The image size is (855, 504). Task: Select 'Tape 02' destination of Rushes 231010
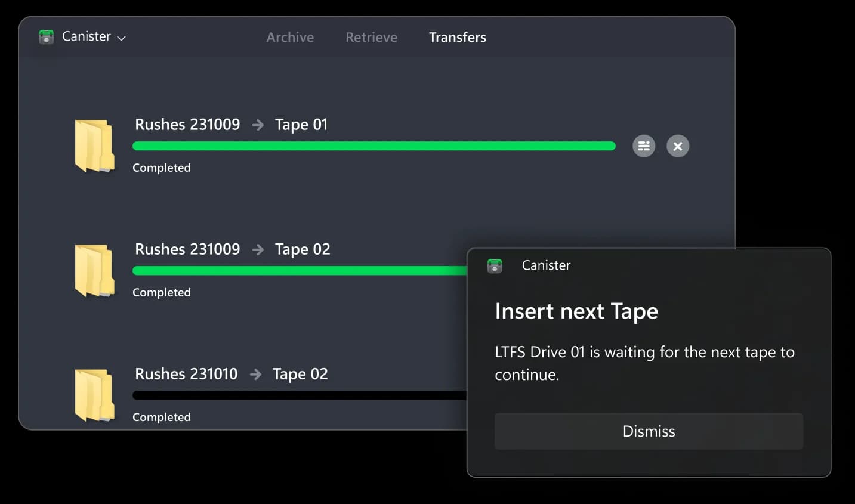300,374
